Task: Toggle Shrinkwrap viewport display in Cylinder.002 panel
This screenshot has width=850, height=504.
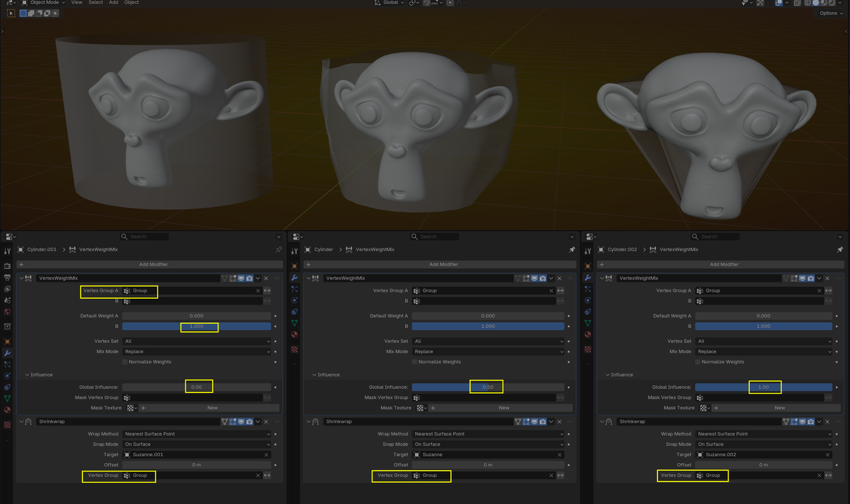Action: tap(801, 422)
